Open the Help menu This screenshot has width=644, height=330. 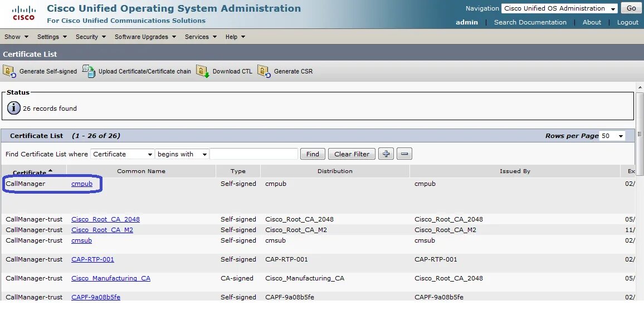click(235, 37)
